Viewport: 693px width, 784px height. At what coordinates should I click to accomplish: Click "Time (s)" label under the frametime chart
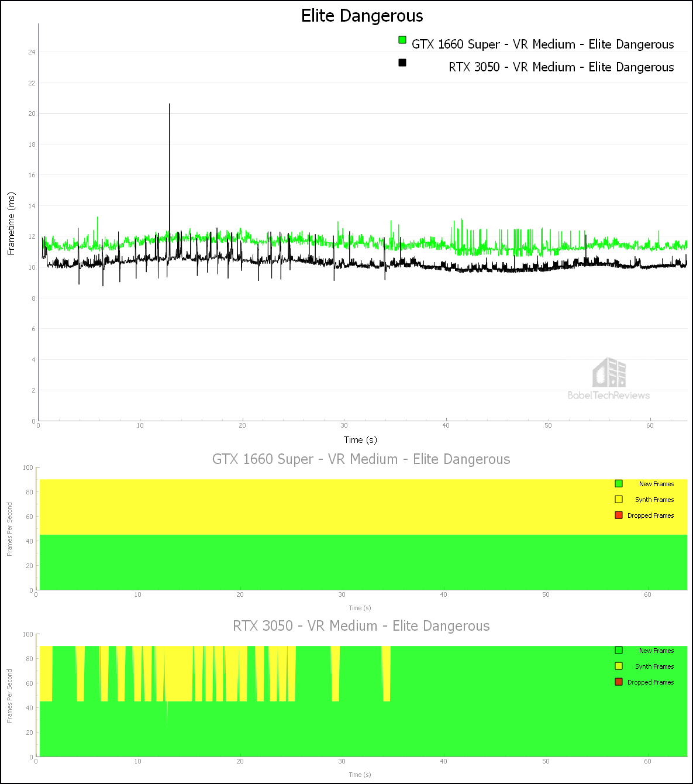pos(360,440)
